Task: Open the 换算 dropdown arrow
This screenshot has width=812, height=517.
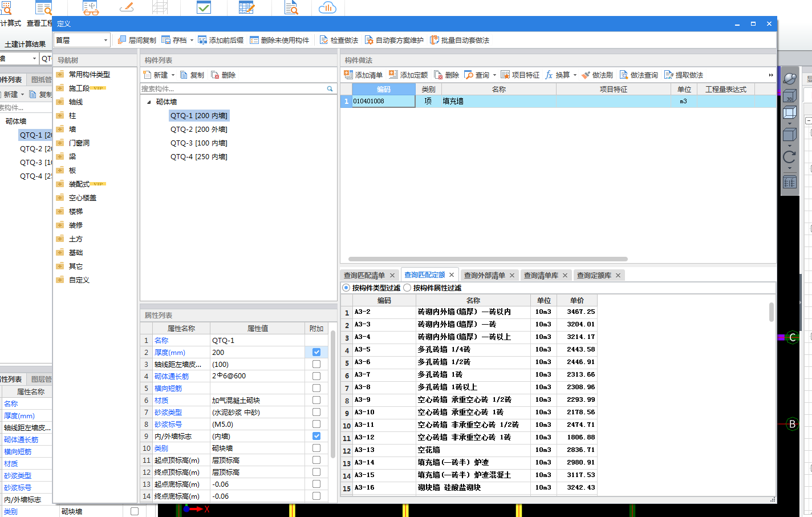Action: coord(575,75)
